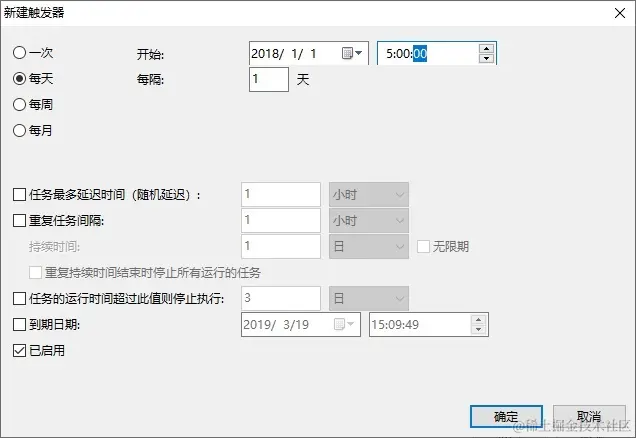636x438 pixels.
Task: Cancel with the 取消 button
Action: pos(589,416)
